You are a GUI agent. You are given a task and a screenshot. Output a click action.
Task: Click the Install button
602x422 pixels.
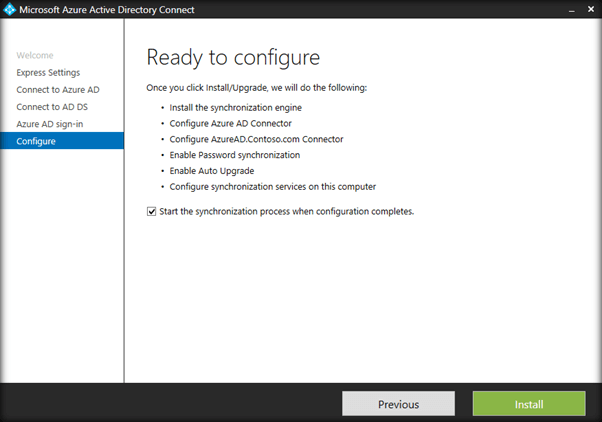(x=528, y=404)
